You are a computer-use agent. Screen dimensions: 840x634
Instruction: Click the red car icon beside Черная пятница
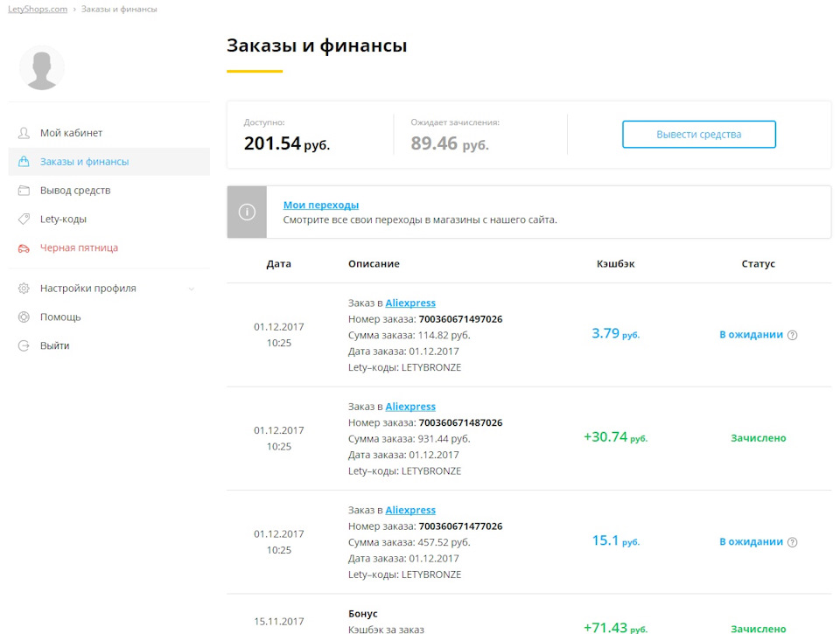(24, 248)
